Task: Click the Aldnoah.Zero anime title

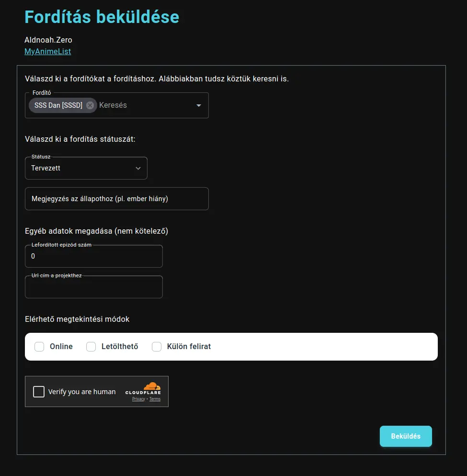Action: [48, 40]
